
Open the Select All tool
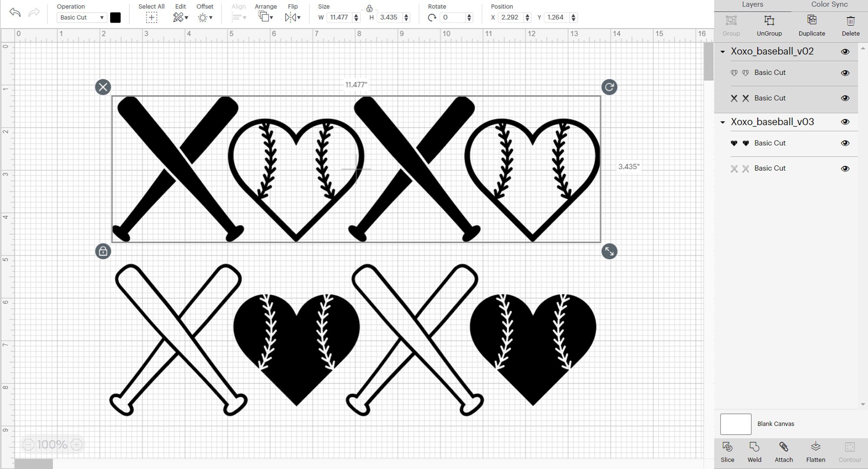[151, 17]
